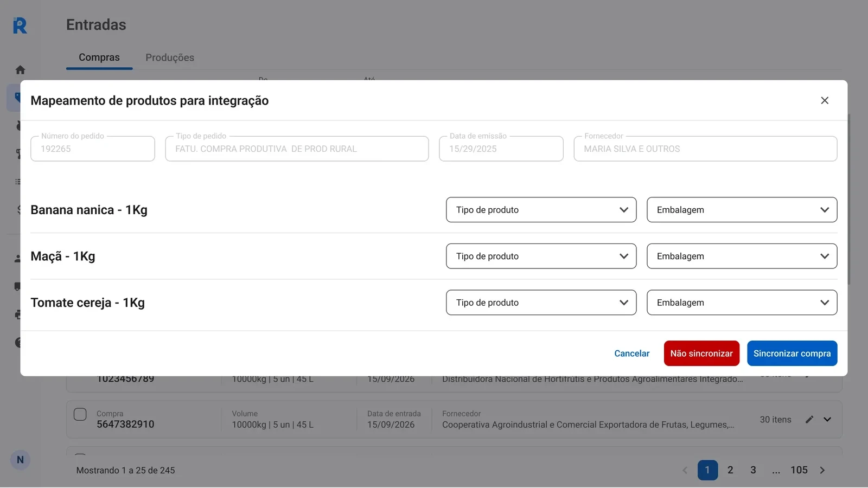Open the home icon in the sidebar
The width and height of the screenshot is (868, 488).
pos(20,69)
